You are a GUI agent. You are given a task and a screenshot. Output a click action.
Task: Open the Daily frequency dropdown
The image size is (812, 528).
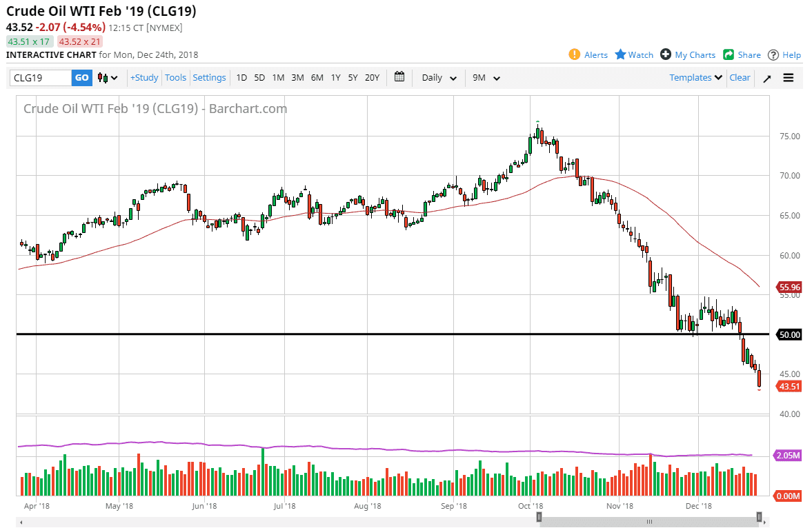pos(439,78)
